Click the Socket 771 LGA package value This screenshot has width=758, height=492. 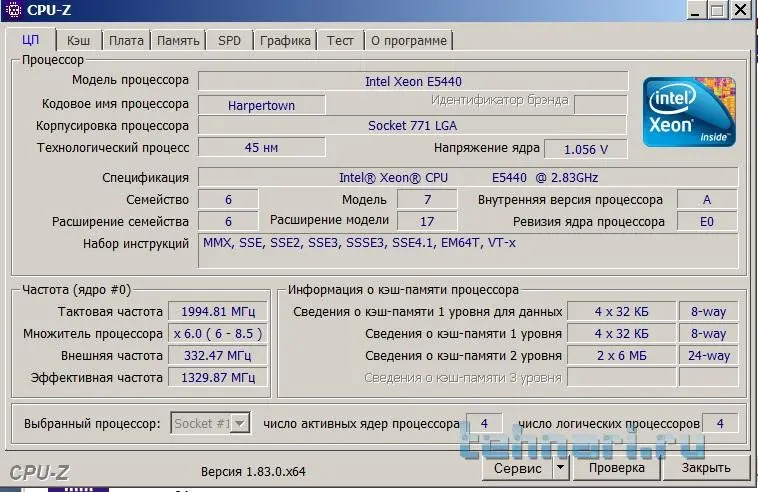(412, 126)
